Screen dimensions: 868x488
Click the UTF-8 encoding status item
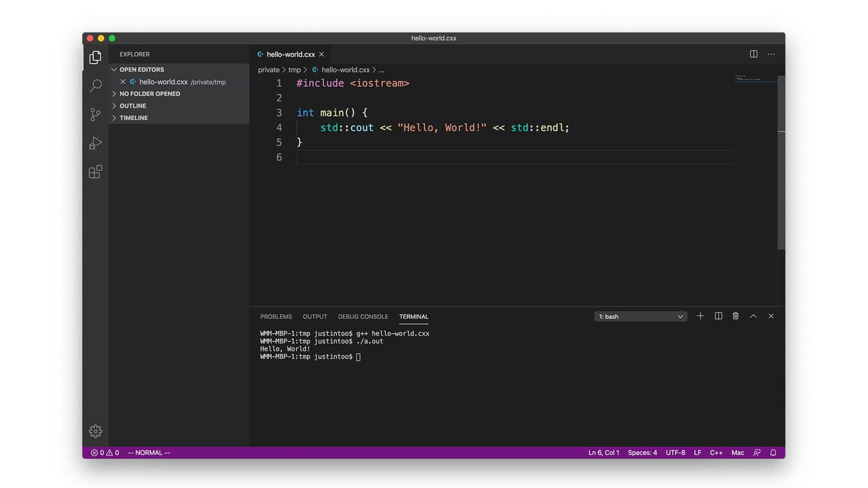tap(675, 453)
